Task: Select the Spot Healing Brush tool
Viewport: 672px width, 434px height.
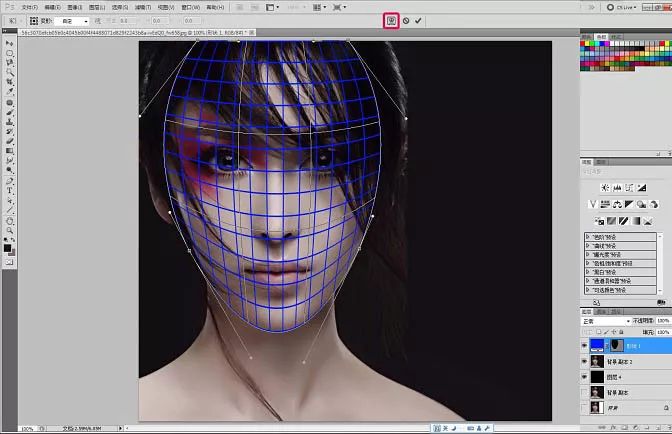Action: [x=9, y=103]
